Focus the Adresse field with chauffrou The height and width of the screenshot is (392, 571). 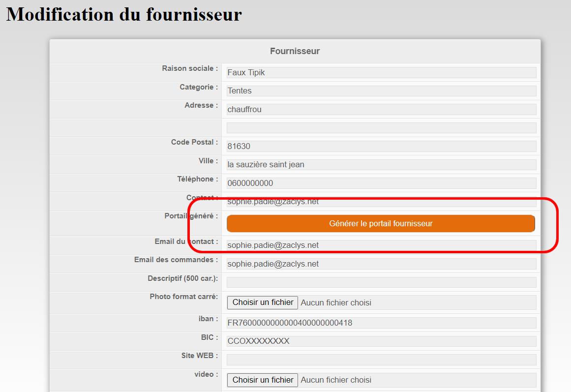(381, 109)
